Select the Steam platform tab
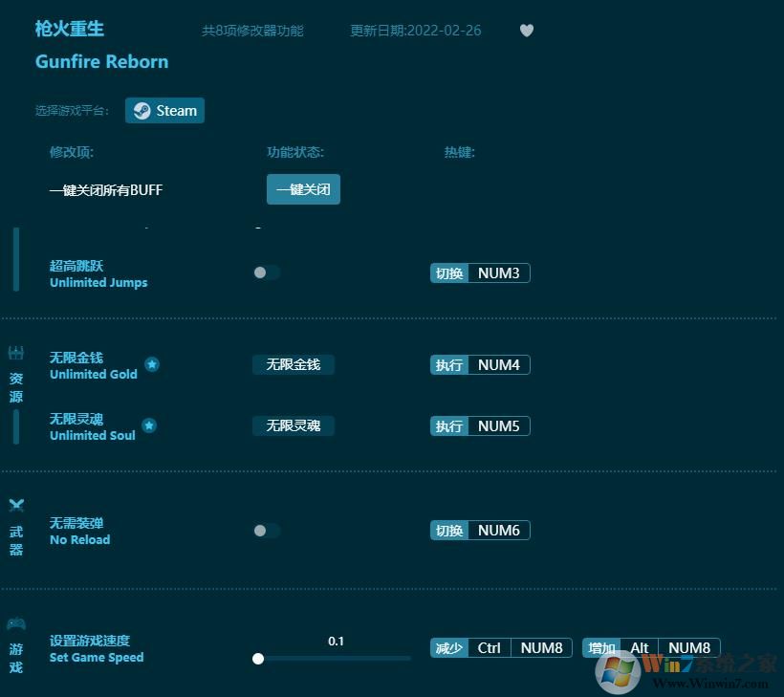Viewport: 784px width, 697px height. [x=164, y=110]
